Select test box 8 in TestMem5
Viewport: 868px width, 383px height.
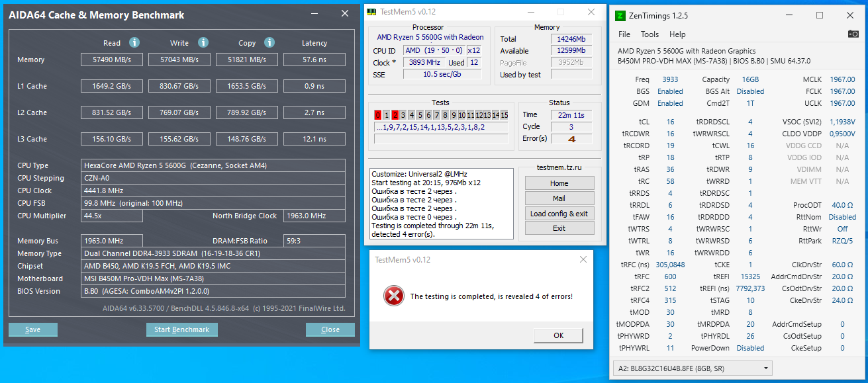coord(446,115)
